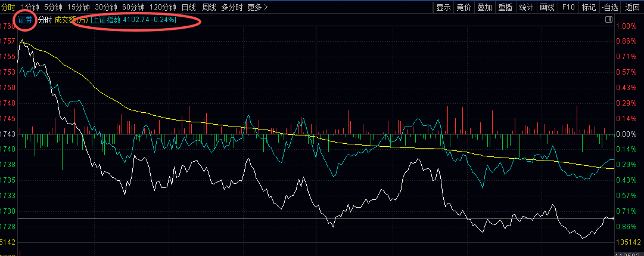This screenshot has width=644, height=256.
Task: Click the side panel toggle icon
Action: (x=609, y=20)
